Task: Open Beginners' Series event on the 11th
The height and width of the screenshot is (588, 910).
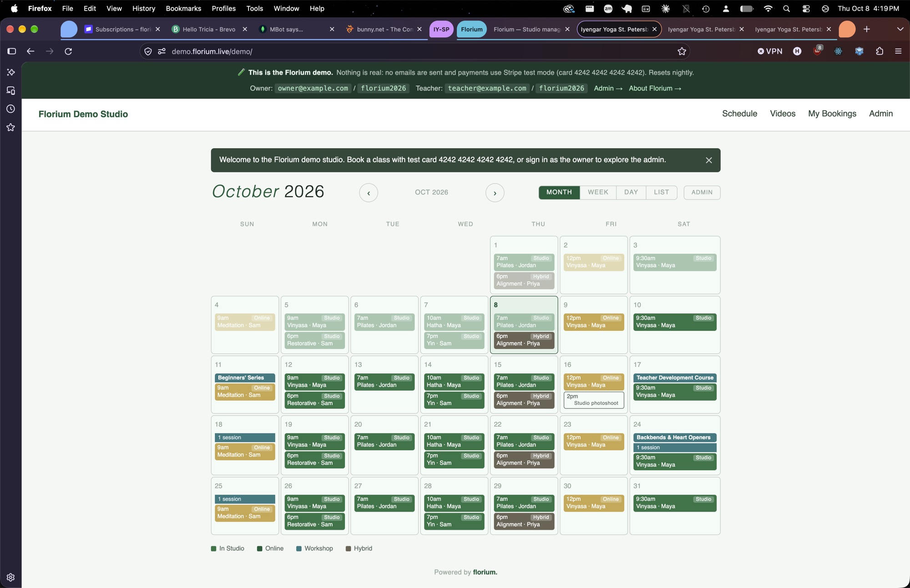Action: [245, 378]
